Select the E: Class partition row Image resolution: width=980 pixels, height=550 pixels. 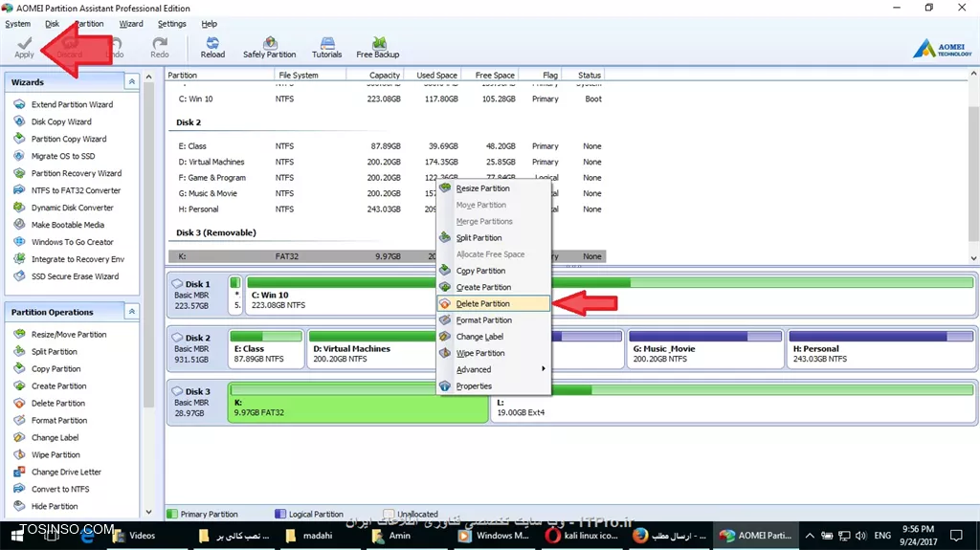[387, 146]
